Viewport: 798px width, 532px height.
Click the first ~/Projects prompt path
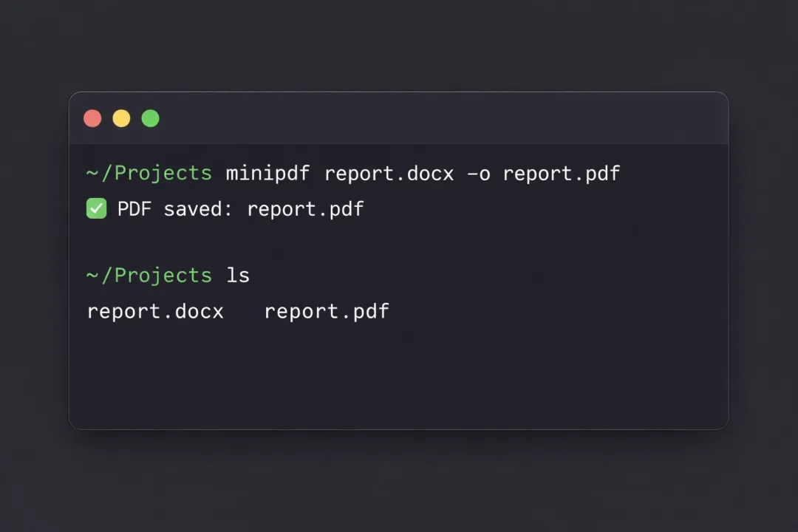coord(149,174)
